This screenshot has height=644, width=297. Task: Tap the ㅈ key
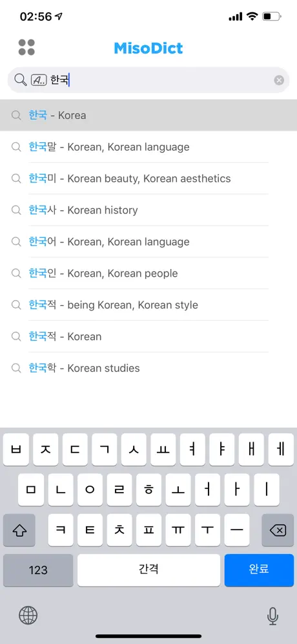[46, 449]
